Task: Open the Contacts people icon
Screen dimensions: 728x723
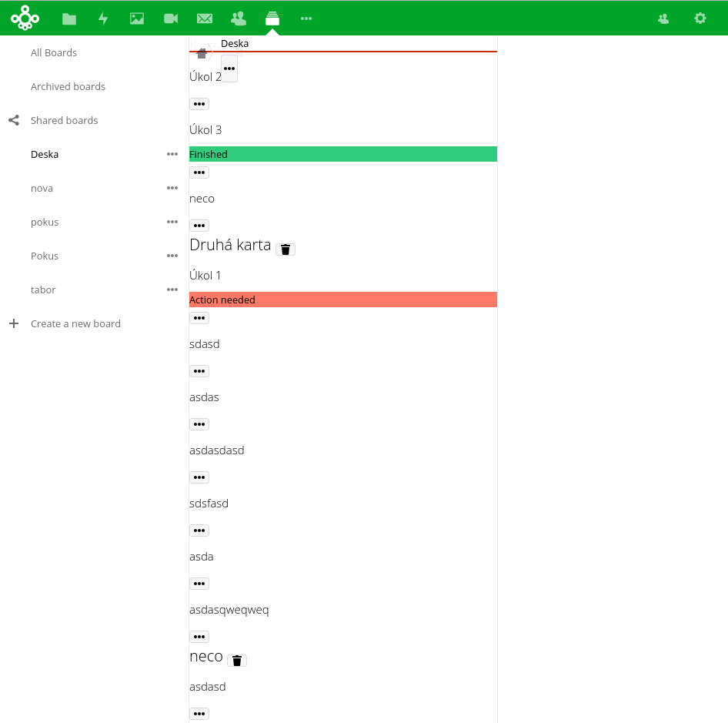Action: pos(239,18)
